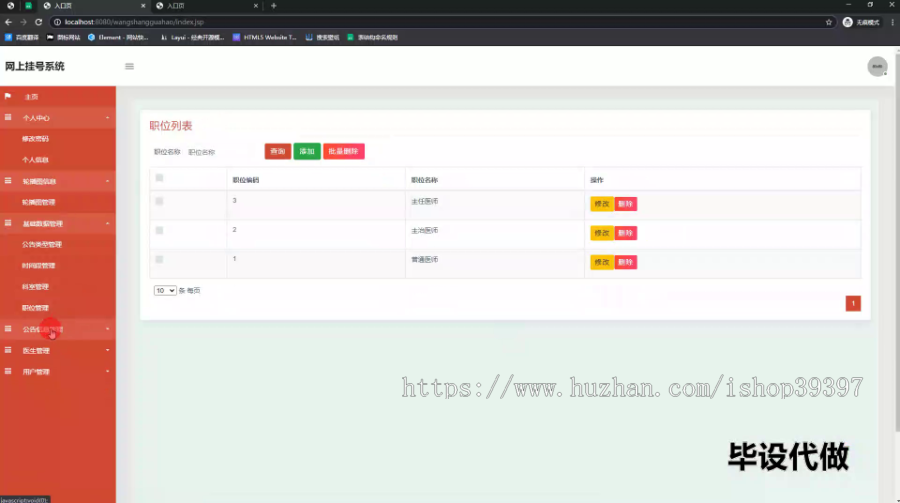
Task: Click the browser forward arrow
Action: [x=23, y=22]
